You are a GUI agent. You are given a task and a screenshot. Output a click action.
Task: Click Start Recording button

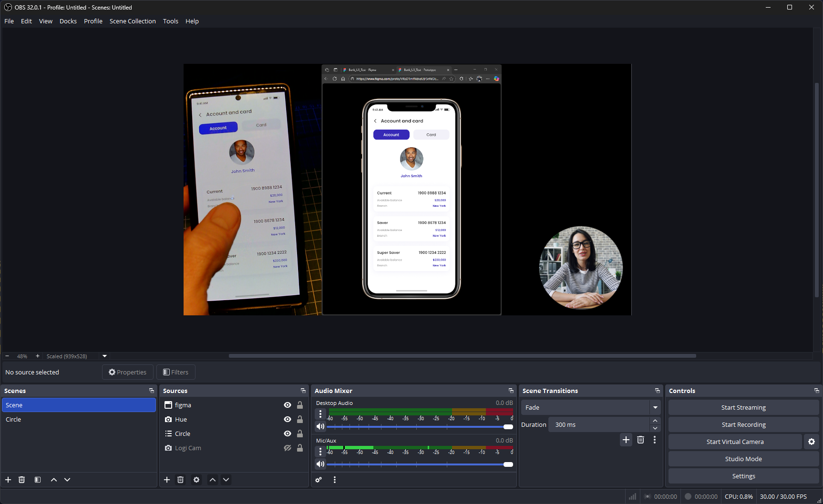(x=743, y=424)
